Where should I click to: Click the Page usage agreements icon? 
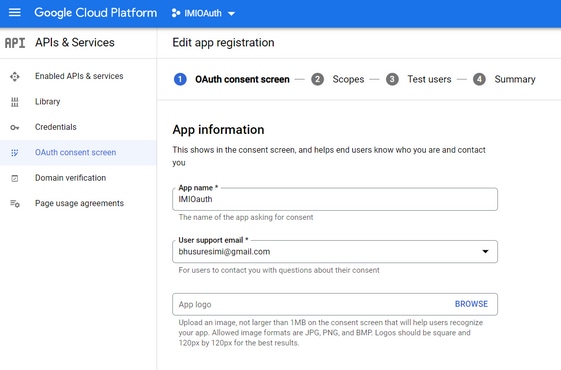point(15,204)
